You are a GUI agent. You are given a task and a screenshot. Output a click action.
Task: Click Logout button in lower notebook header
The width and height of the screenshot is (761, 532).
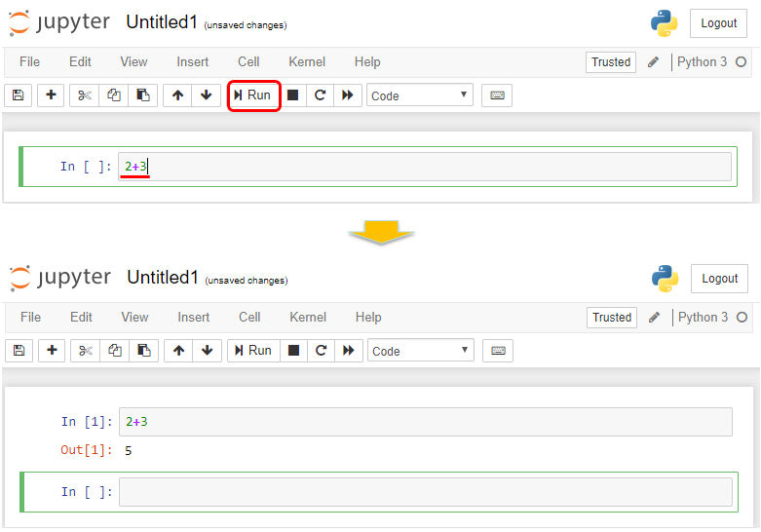pos(719,278)
